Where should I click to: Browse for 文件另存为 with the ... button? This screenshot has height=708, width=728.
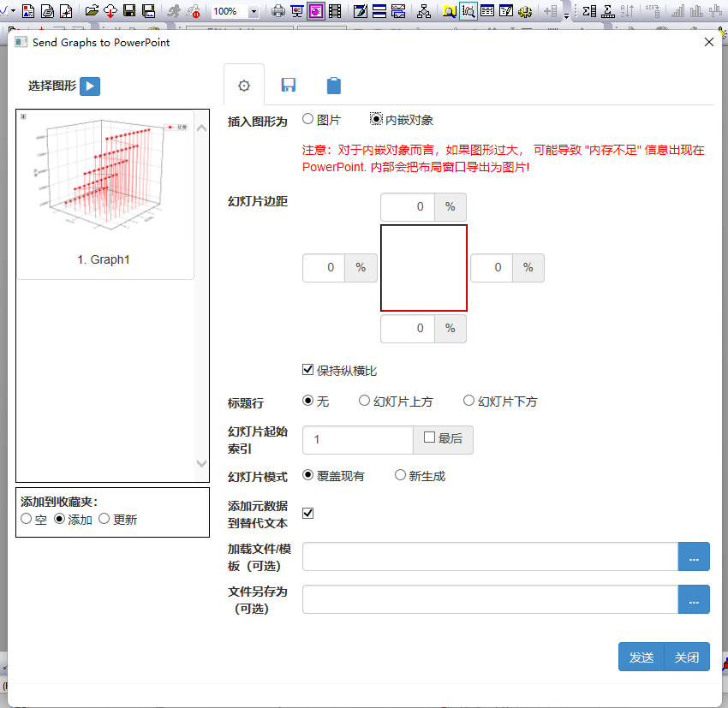point(694,599)
